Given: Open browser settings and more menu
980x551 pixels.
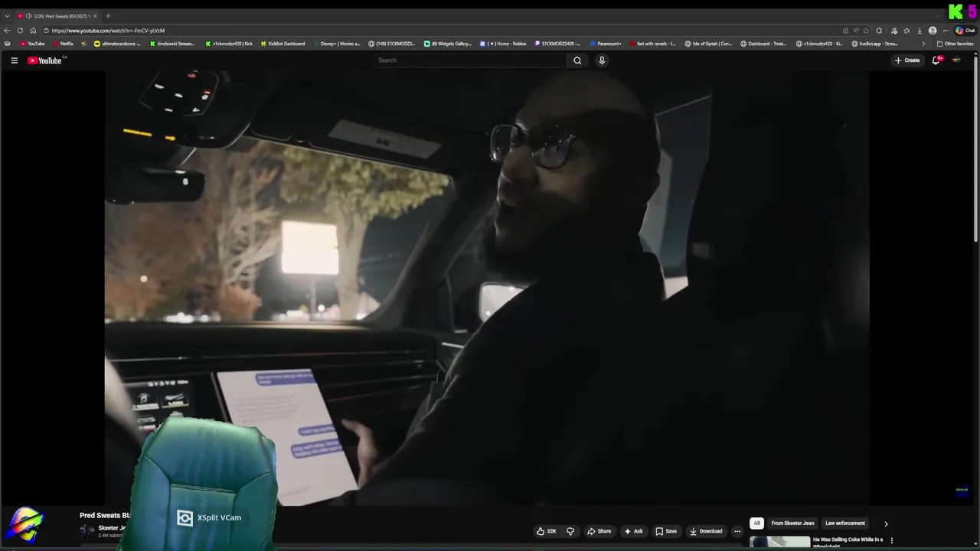Looking at the screenshot, I should tap(946, 31).
